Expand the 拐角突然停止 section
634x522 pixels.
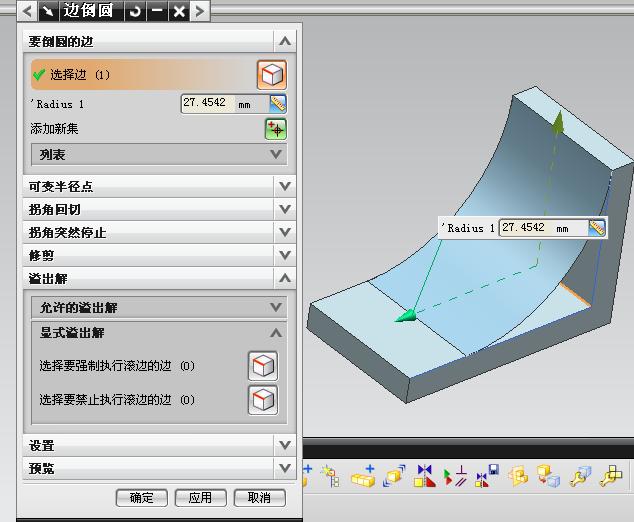click(x=285, y=232)
